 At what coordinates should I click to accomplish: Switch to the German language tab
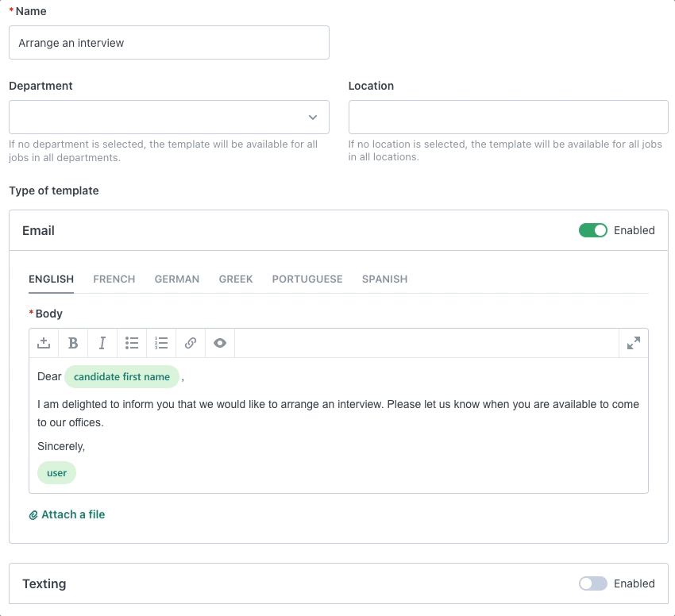click(x=176, y=279)
